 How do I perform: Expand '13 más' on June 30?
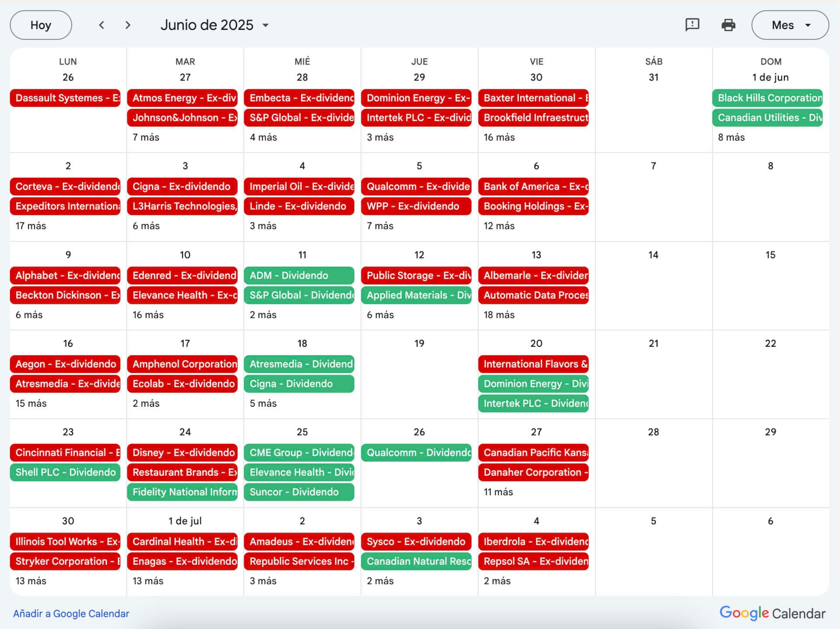pos(31,581)
